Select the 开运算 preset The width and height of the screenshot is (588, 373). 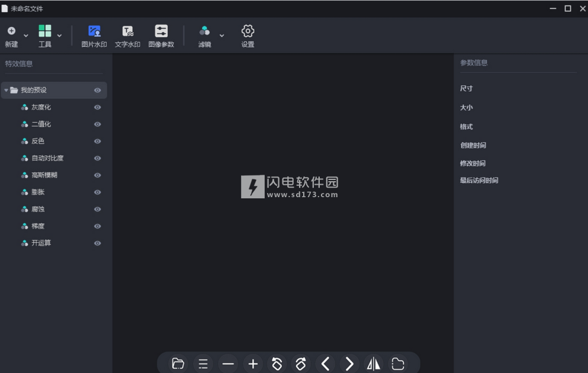tap(41, 243)
